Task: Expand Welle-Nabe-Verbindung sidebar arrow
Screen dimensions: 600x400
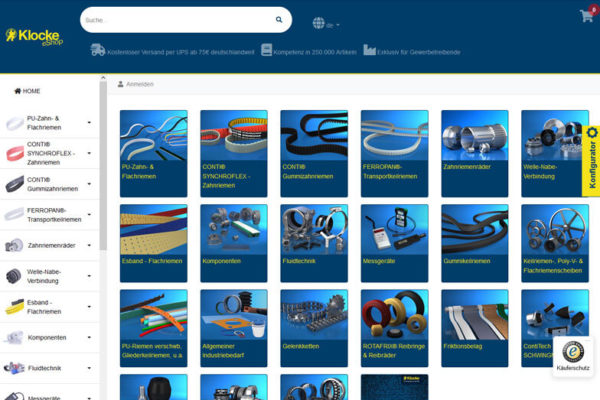Action: 89,276
